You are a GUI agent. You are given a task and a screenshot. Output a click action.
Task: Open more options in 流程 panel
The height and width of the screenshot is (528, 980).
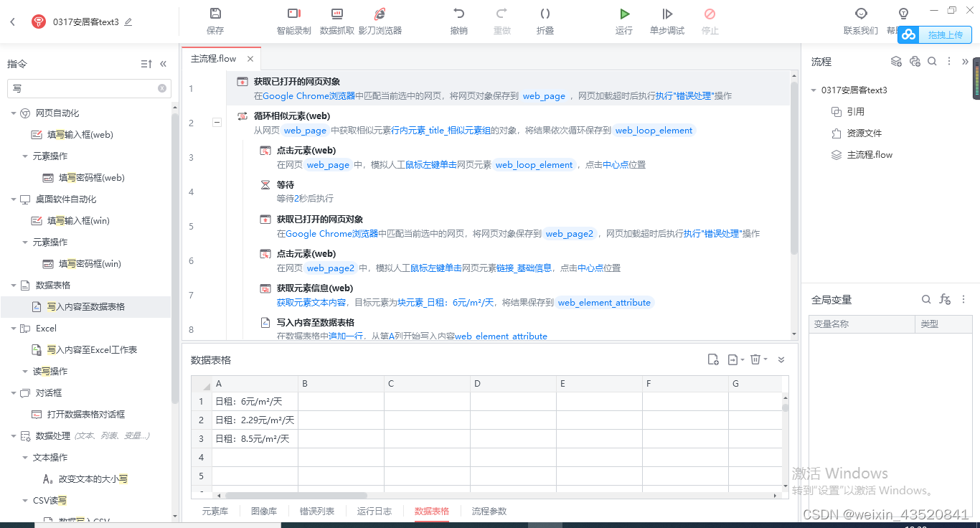tap(949, 62)
